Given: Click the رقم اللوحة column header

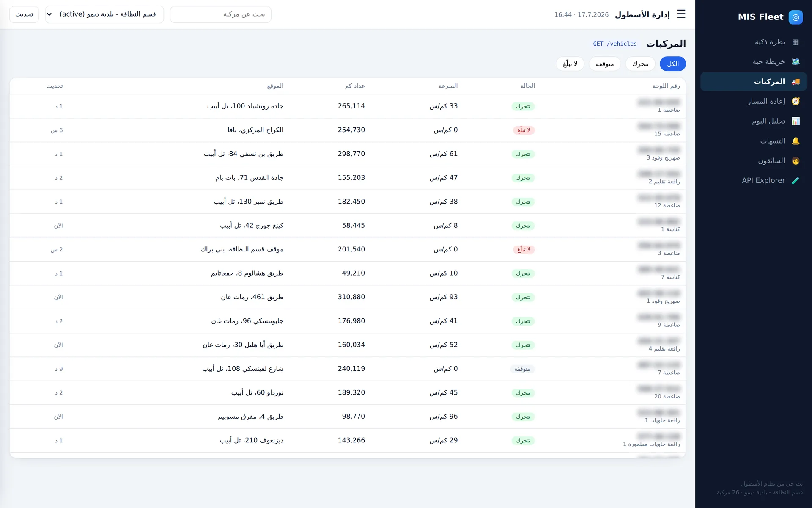Looking at the screenshot, I should tap(666, 86).
